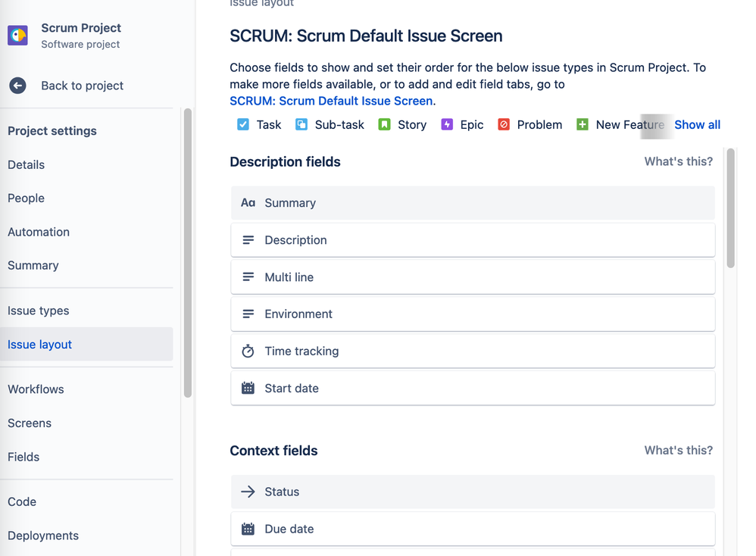
Task: Go to Workflows settings
Action: click(36, 389)
